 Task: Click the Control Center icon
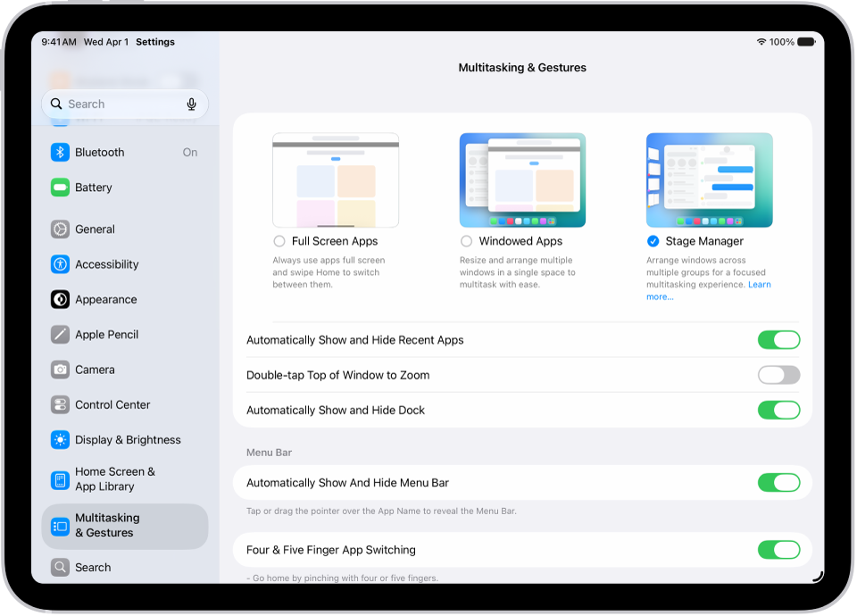(x=60, y=405)
